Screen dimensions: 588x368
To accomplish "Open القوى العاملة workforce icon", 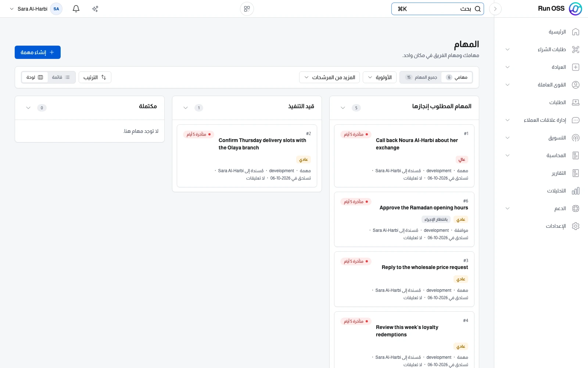I will click(x=576, y=85).
